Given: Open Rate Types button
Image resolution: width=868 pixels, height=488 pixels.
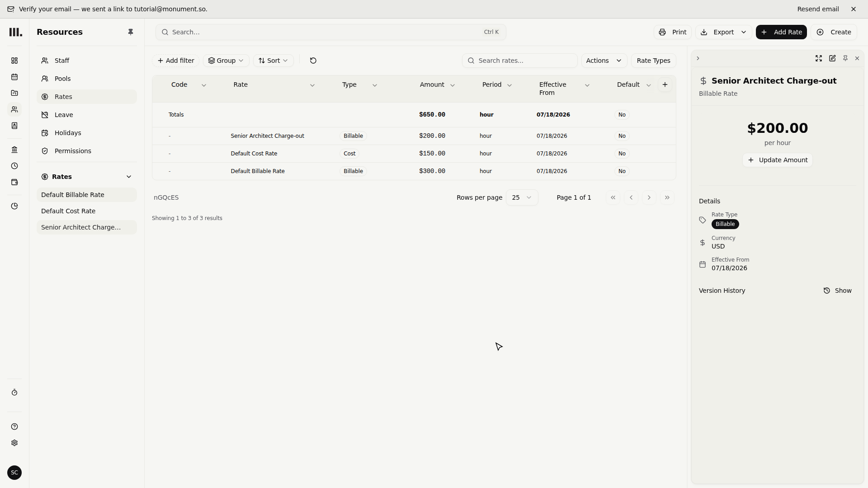Looking at the screenshot, I should click(x=653, y=61).
